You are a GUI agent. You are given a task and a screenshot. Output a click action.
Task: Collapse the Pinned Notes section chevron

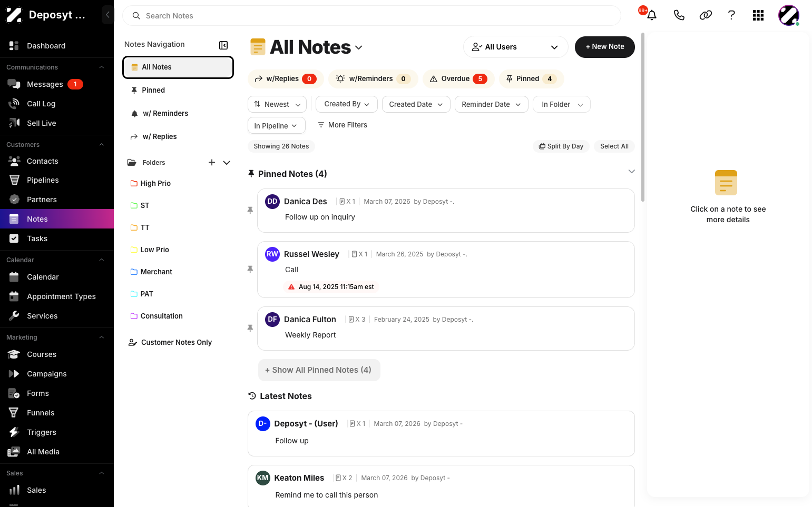[631, 172]
